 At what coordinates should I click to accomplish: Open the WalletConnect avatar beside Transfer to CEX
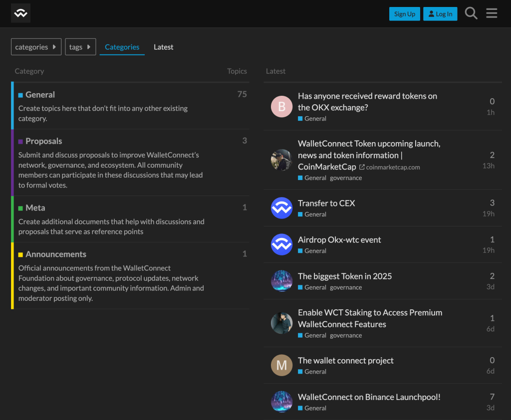tap(281, 208)
